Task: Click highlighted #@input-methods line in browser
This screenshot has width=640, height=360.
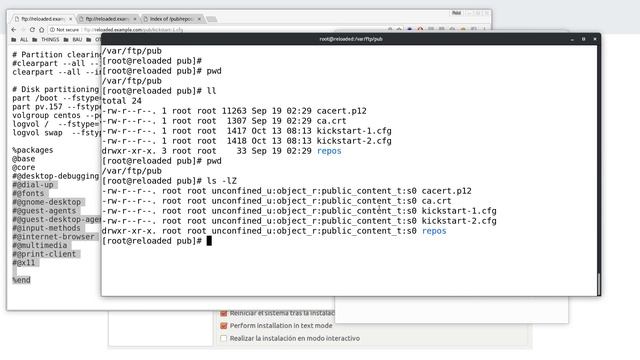Action: pyautogui.click(x=47, y=228)
